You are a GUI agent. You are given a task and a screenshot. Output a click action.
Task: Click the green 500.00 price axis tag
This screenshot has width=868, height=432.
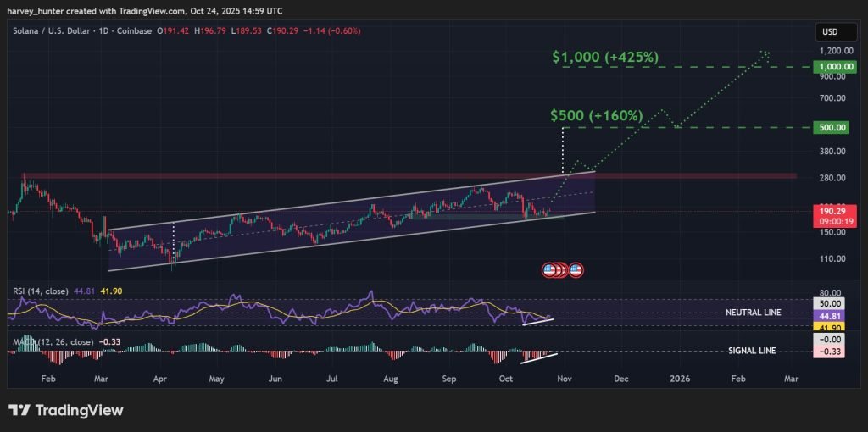830,127
